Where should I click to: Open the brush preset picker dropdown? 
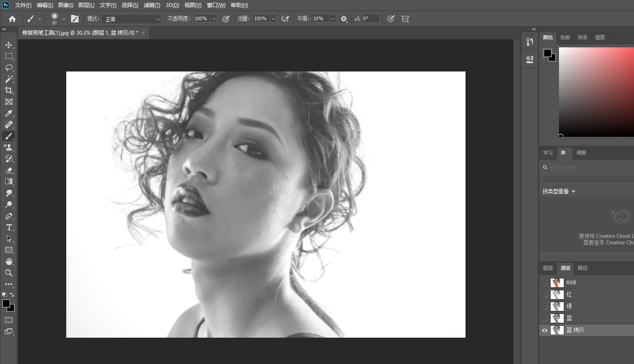pyautogui.click(x=64, y=19)
